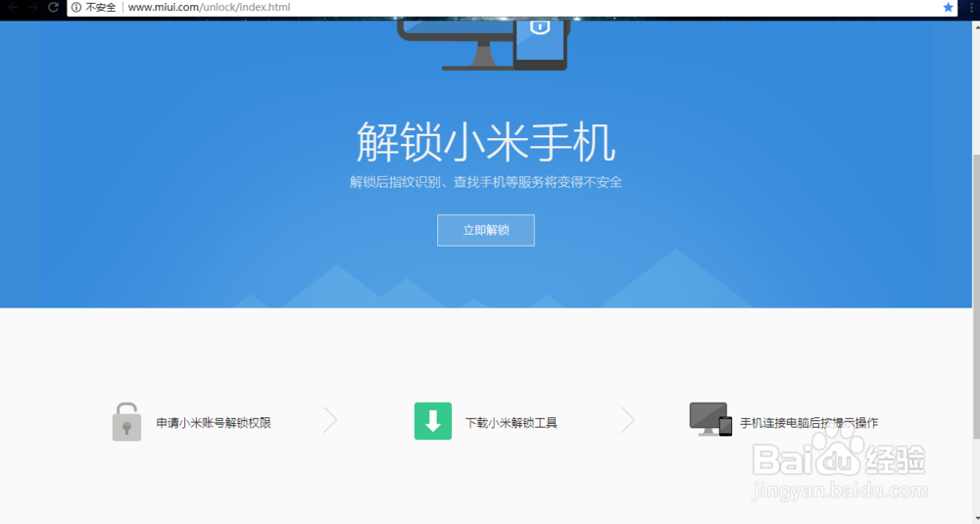Click the scrollbar down arrow
Viewport: 980px width, 524px height.
[976, 520]
